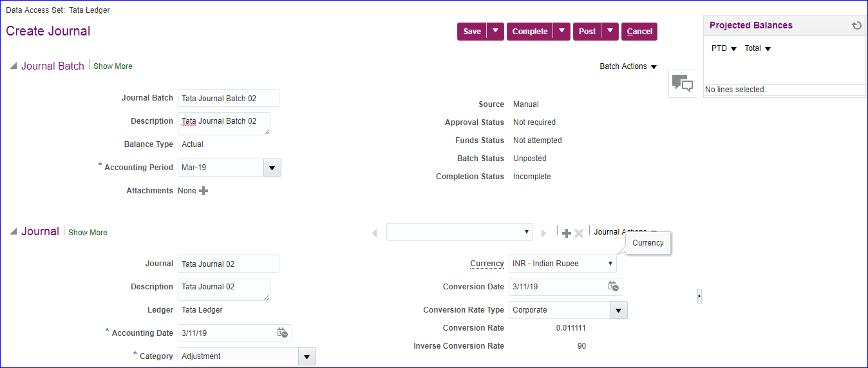
Task: Open the Accounting Period dropdown
Action: [272, 168]
